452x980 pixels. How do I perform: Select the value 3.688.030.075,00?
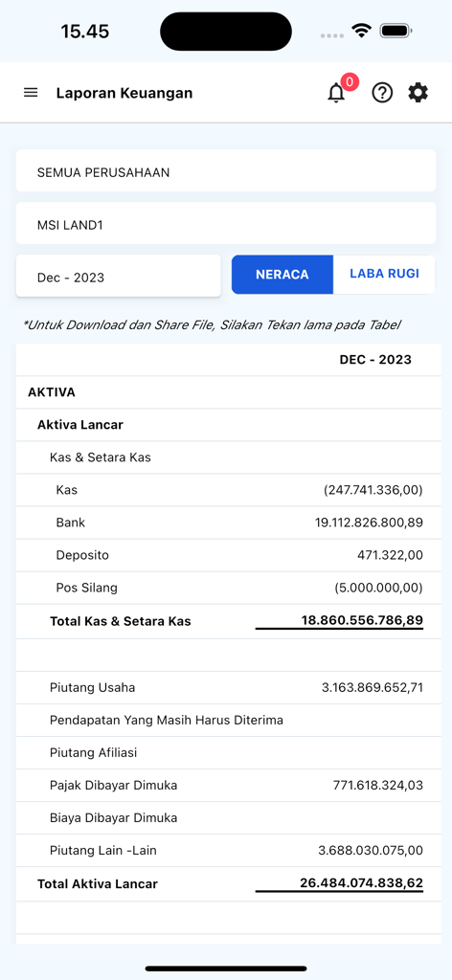[371, 850]
